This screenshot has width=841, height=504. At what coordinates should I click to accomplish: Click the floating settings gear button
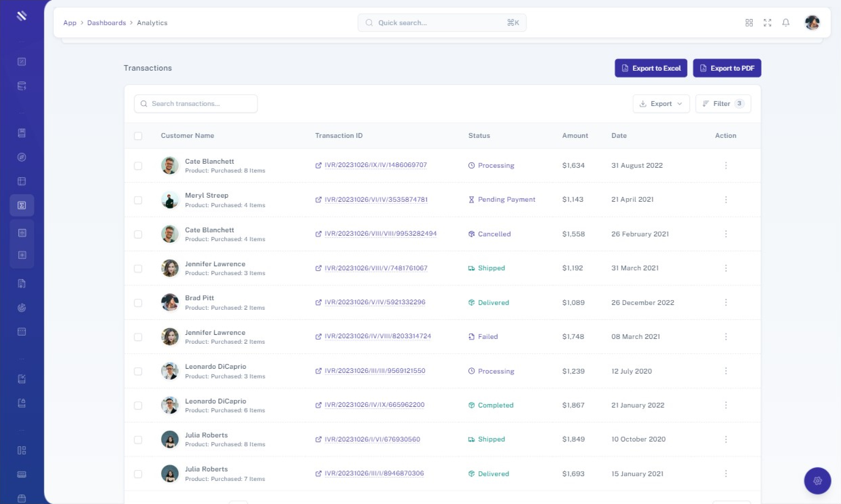pyautogui.click(x=817, y=481)
